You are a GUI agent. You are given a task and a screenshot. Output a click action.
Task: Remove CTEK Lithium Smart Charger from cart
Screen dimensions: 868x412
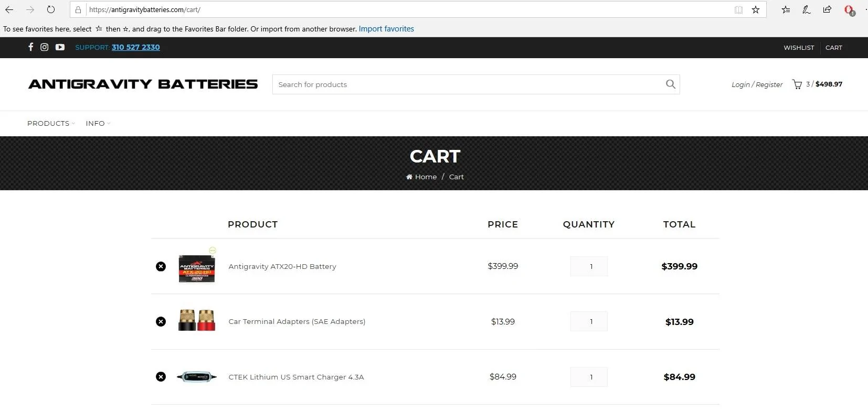click(161, 377)
